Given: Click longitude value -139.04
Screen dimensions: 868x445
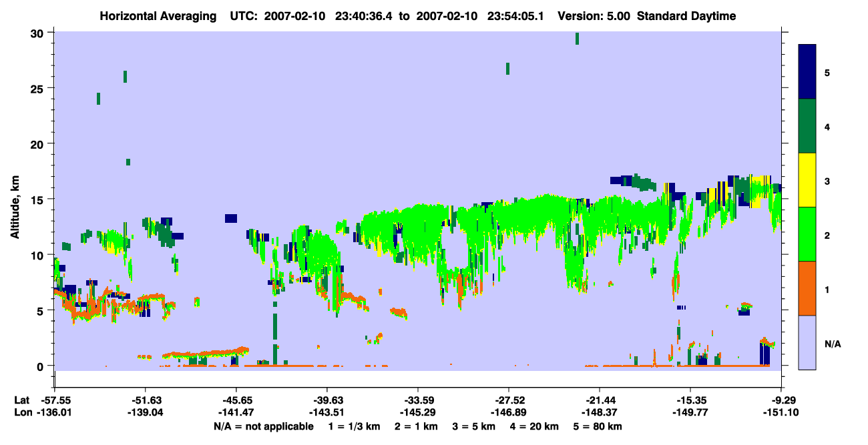Looking at the screenshot, I should coord(145,413).
